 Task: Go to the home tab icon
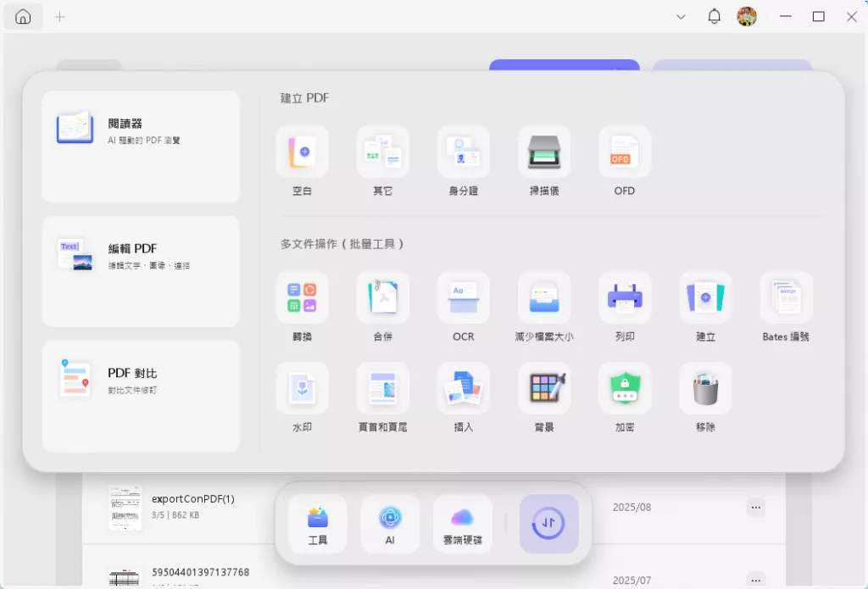pyautogui.click(x=23, y=17)
